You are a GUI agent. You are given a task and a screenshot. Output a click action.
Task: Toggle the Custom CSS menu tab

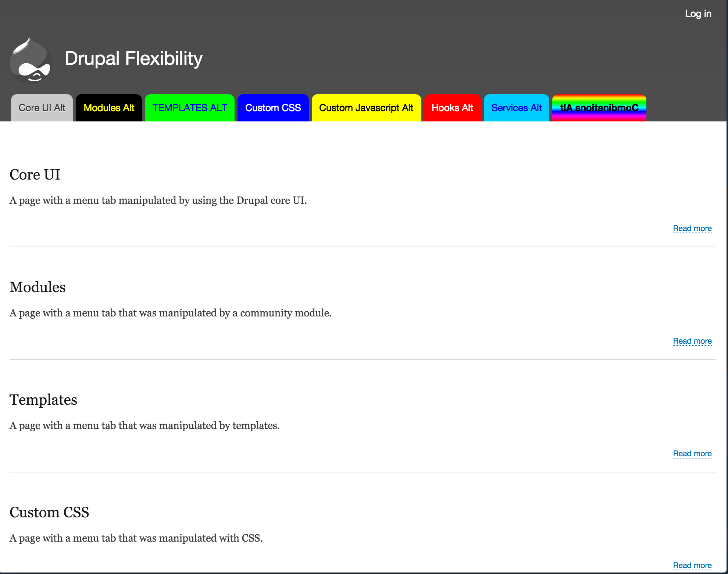[272, 107]
